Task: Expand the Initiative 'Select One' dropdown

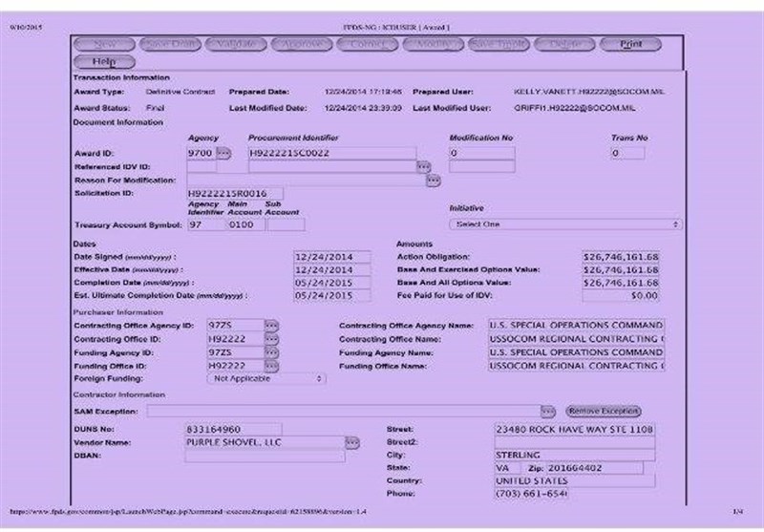Action: tap(565, 224)
